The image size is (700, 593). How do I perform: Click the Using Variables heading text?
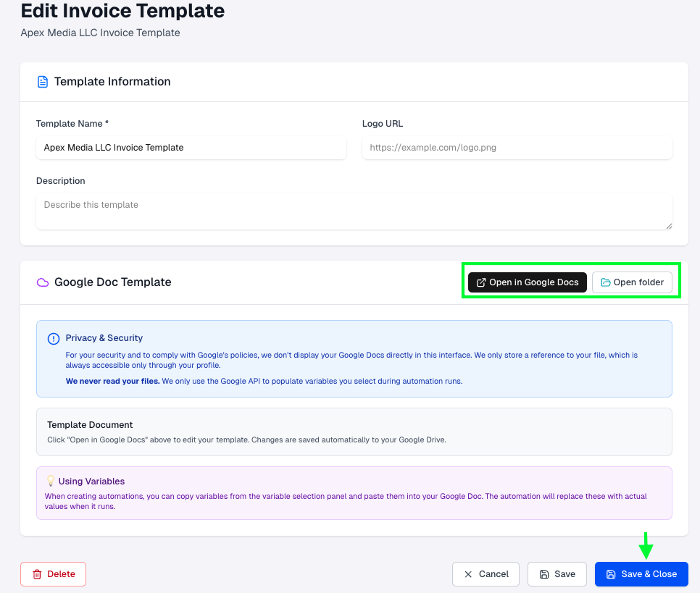click(91, 481)
